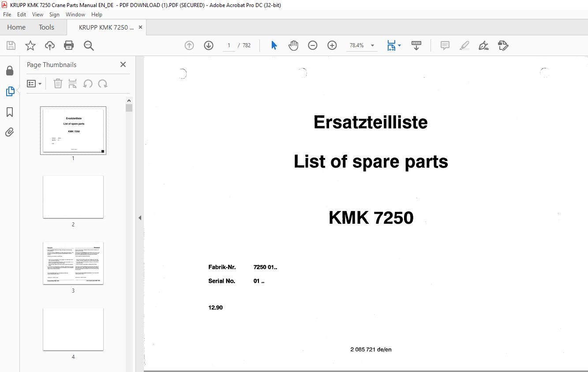This screenshot has width=588, height=372.
Task: Click the Ersatzteilliste heading text
Action: click(371, 122)
